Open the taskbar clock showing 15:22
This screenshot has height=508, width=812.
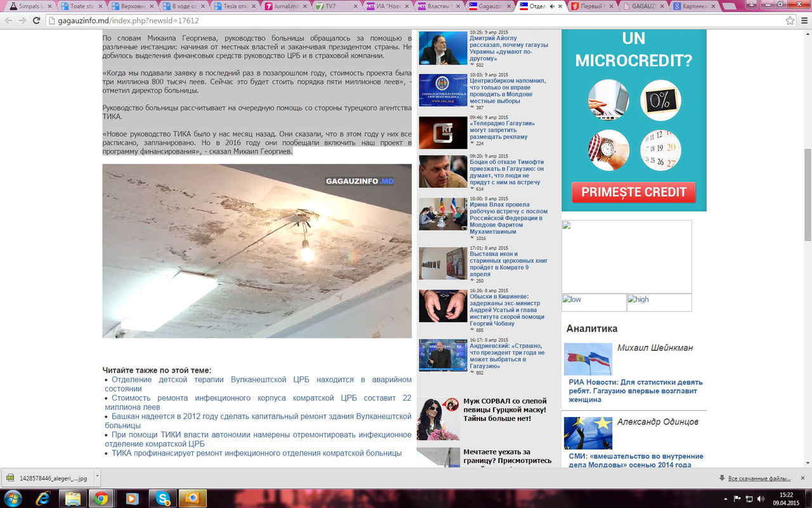786,498
